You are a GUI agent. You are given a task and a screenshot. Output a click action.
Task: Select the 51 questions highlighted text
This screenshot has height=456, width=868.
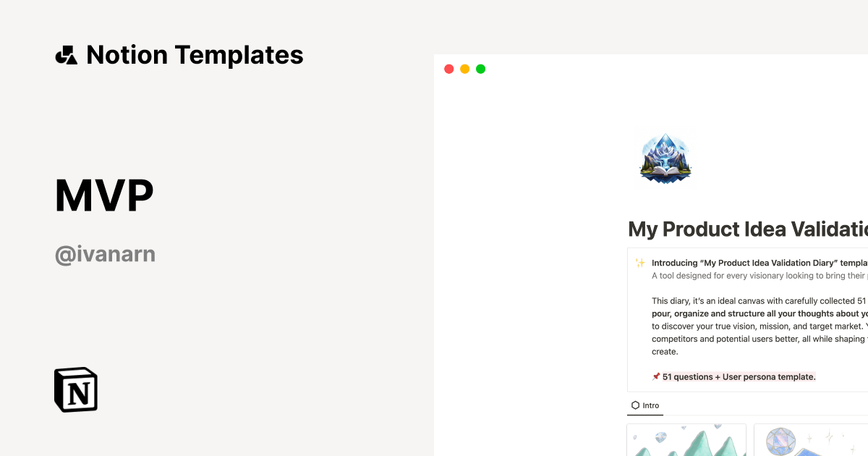click(x=738, y=376)
